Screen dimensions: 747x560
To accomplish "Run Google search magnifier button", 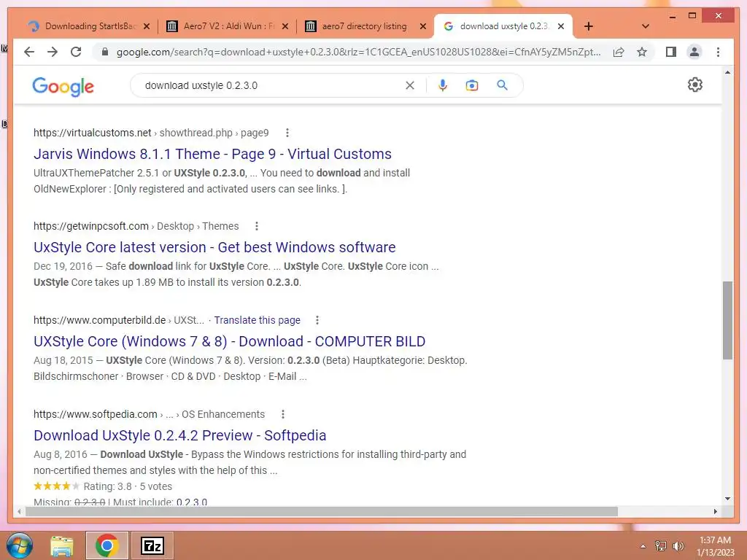I will 502,85.
